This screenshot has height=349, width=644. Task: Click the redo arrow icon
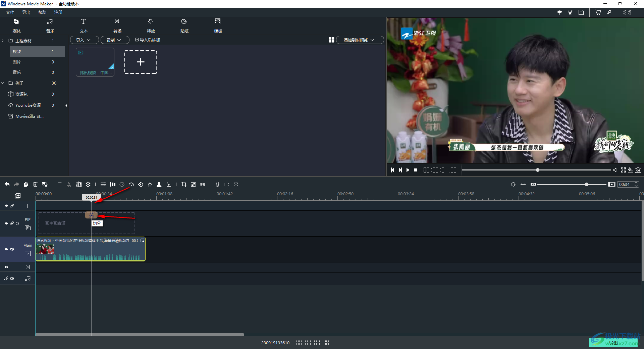tap(16, 184)
